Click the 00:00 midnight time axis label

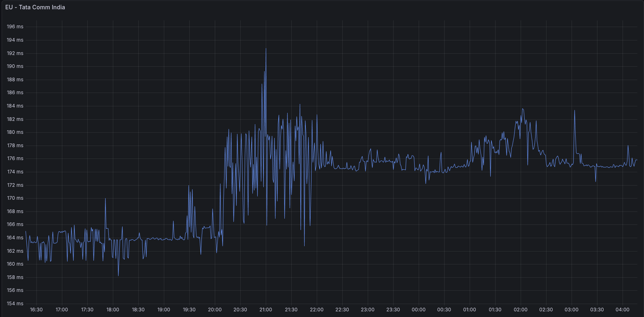point(418,310)
